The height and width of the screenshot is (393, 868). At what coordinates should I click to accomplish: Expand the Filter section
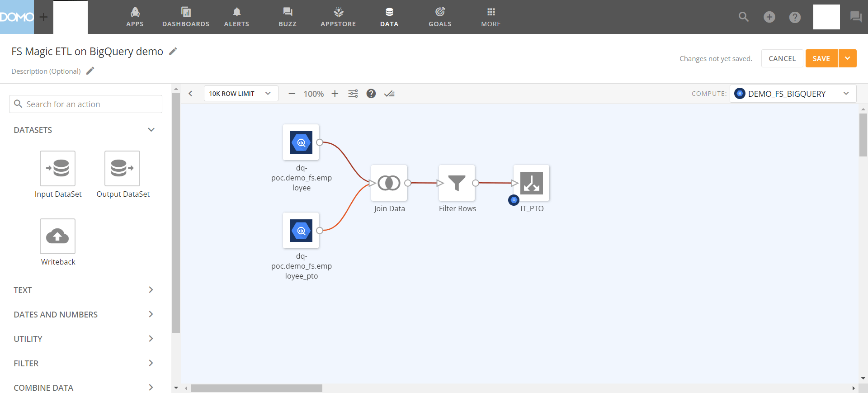tap(84, 363)
